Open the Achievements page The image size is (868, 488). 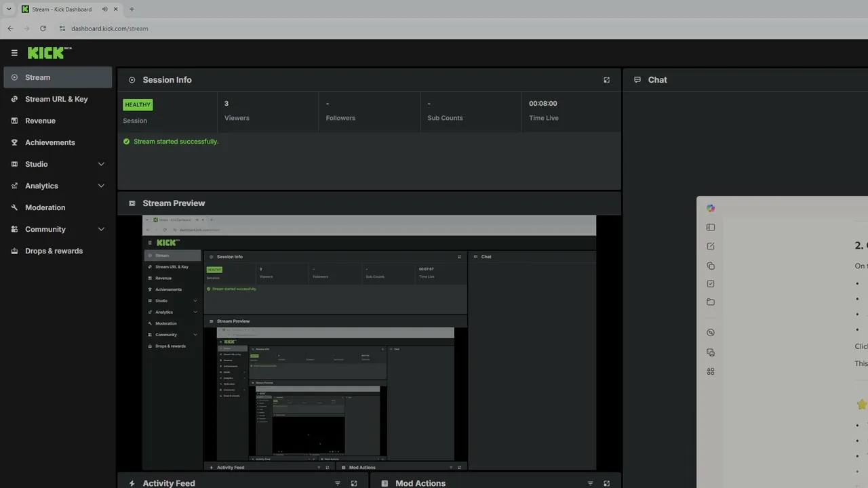click(x=58, y=142)
